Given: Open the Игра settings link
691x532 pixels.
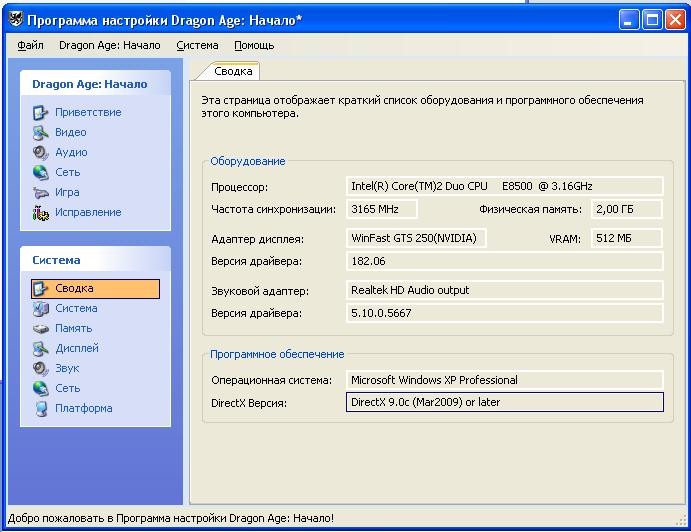Looking at the screenshot, I should [x=67, y=193].
